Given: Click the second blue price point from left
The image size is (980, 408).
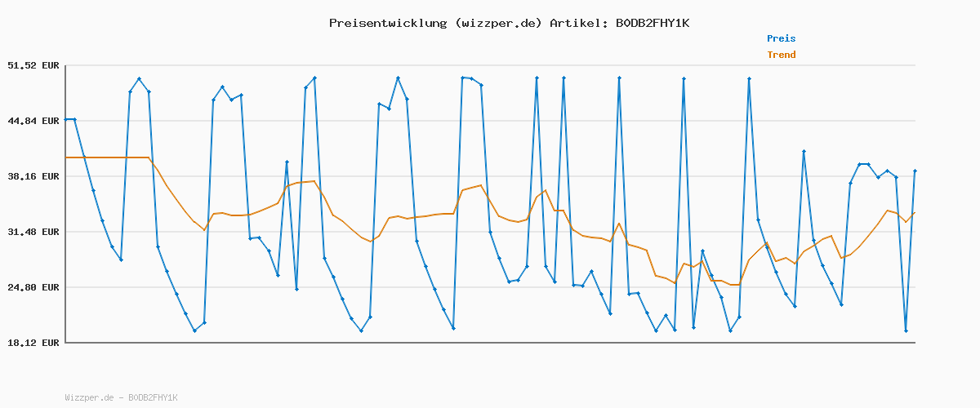Looking at the screenshot, I should 75,119.
